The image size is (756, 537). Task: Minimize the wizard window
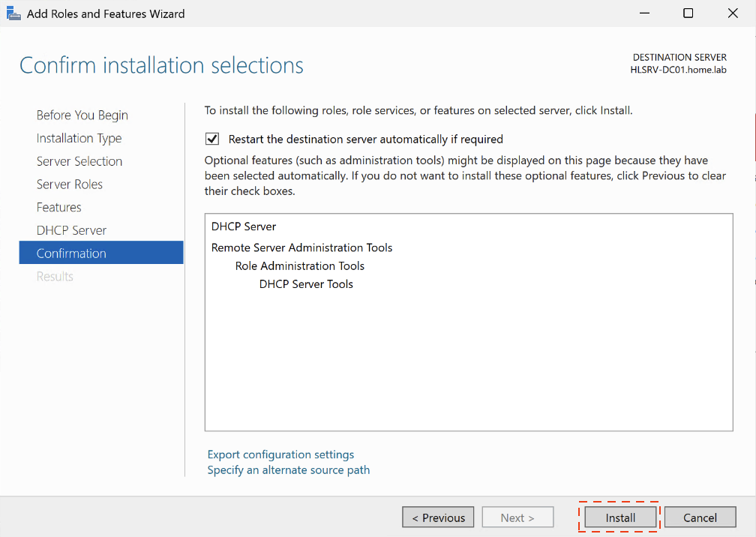pos(644,13)
